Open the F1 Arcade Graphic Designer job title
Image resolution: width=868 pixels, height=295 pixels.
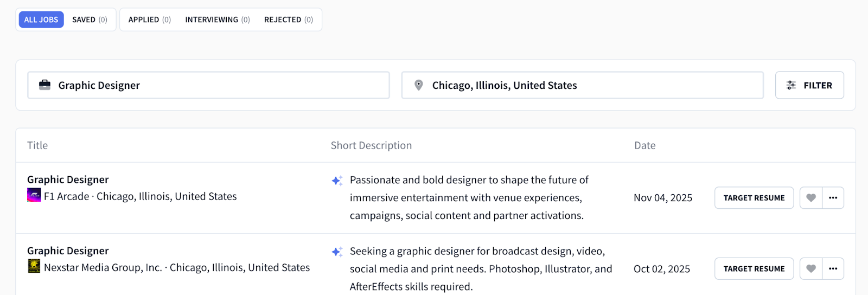[68, 179]
